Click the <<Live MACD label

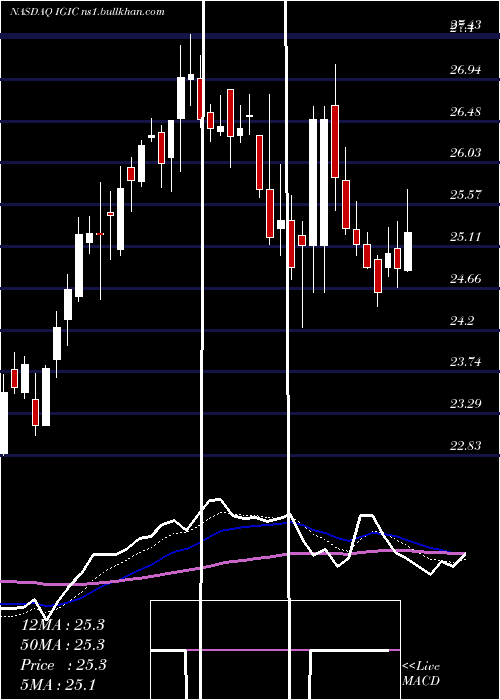pyautogui.click(x=421, y=673)
